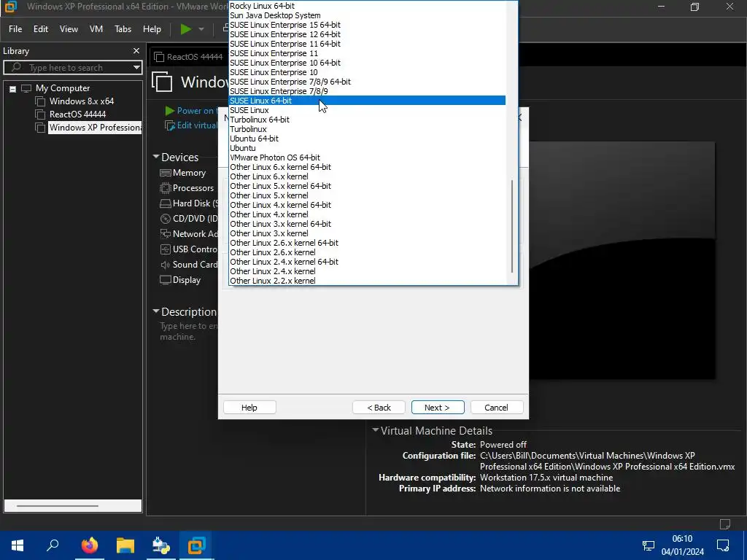This screenshot has width=747, height=560.
Task: Click the Library panel horizontal scrollbar
Action: (58, 506)
